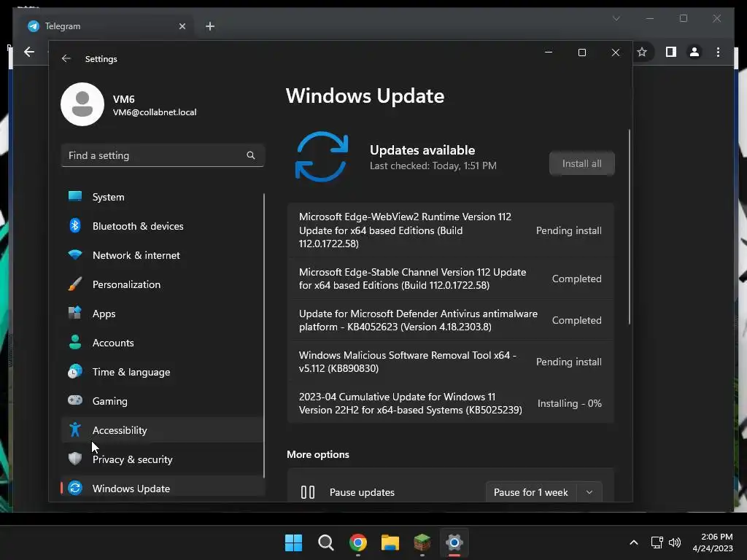
Task: Open Personalization settings
Action: [162, 284]
